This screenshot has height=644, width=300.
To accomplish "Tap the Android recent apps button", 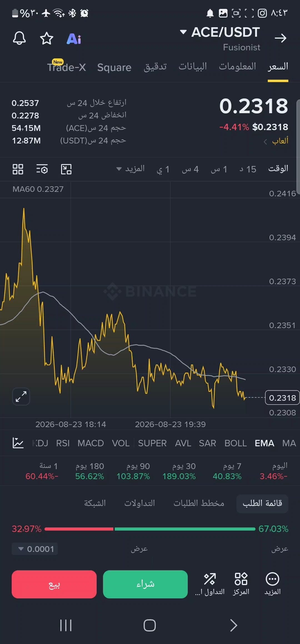I will coord(66,625).
